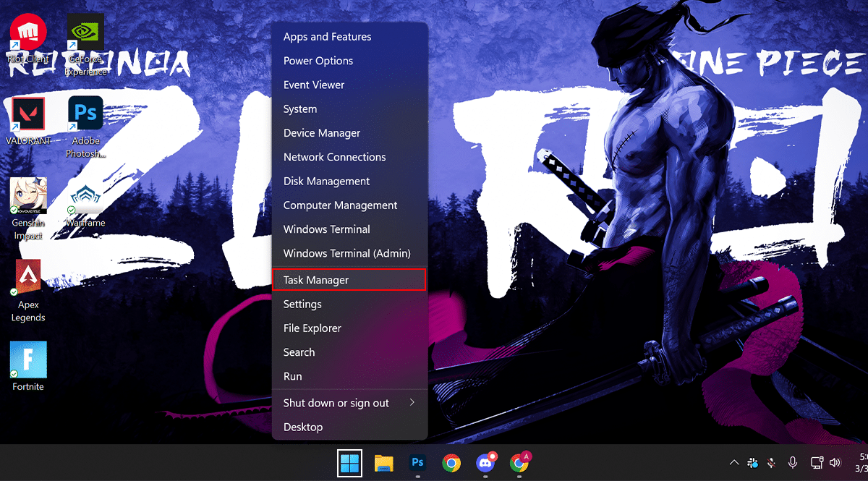Select Device Manager in the menu
The height and width of the screenshot is (481, 868).
coord(321,133)
